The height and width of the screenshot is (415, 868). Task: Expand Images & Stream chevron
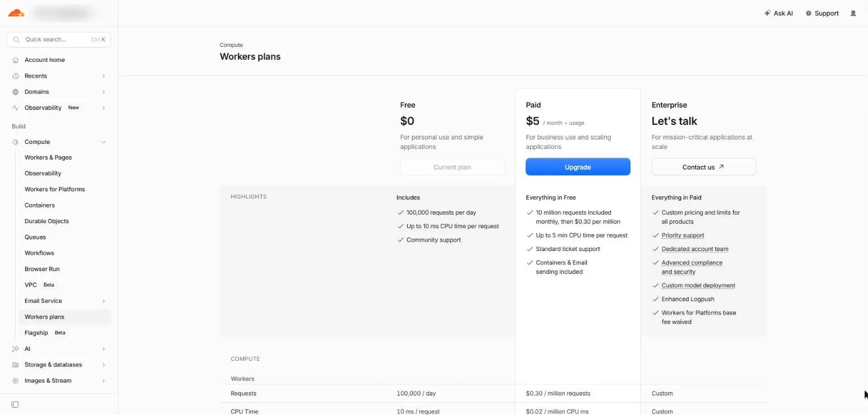pos(104,380)
